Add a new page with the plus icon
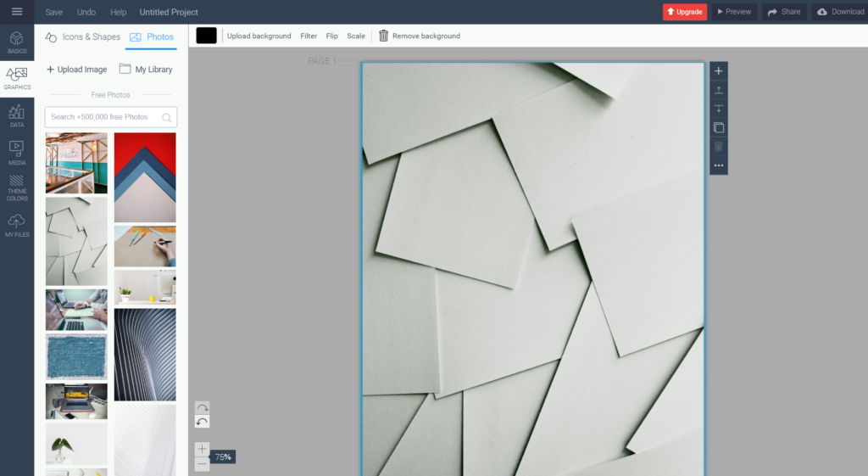Screen dimensions: 868x476 click(719, 71)
